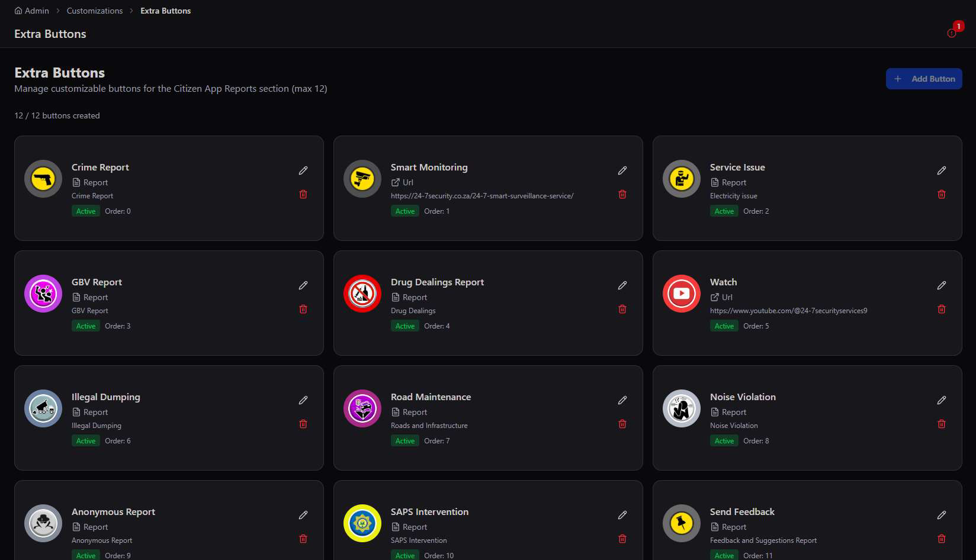
Task: Click the Road Maintenance purple thumbnail
Action: [362, 408]
